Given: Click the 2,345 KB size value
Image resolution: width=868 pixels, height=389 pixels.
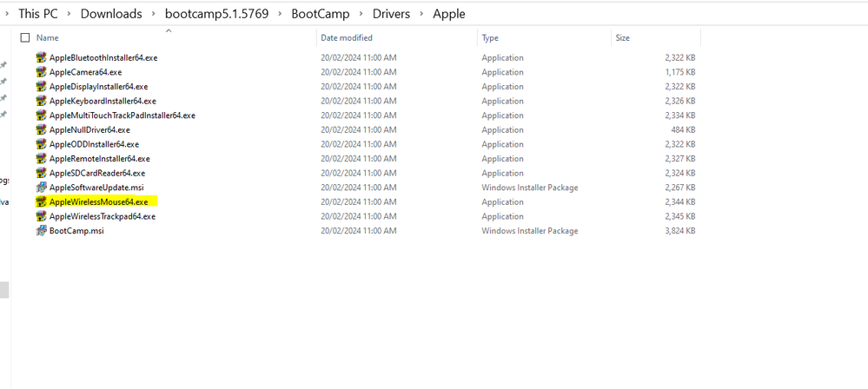Looking at the screenshot, I should [680, 216].
